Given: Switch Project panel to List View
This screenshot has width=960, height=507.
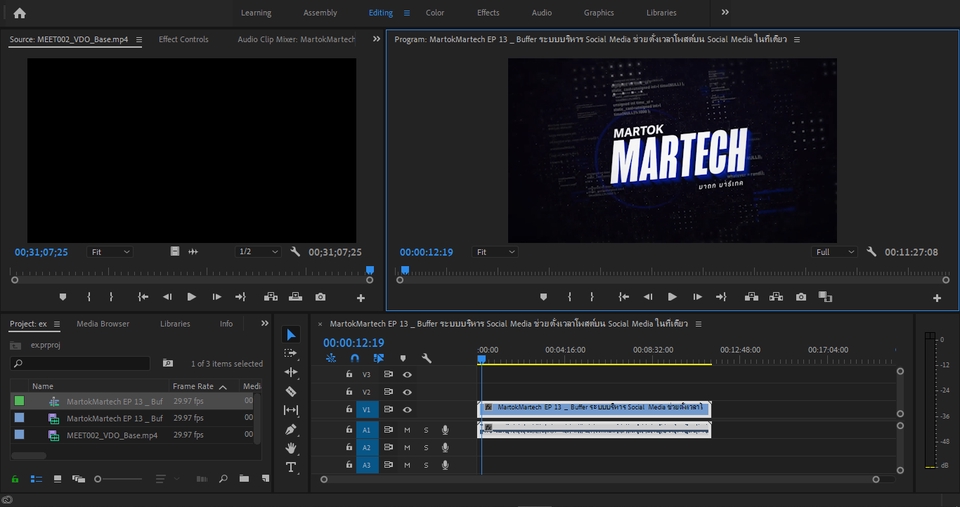Looking at the screenshot, I should pyautogui.click(x=36, y=479).
